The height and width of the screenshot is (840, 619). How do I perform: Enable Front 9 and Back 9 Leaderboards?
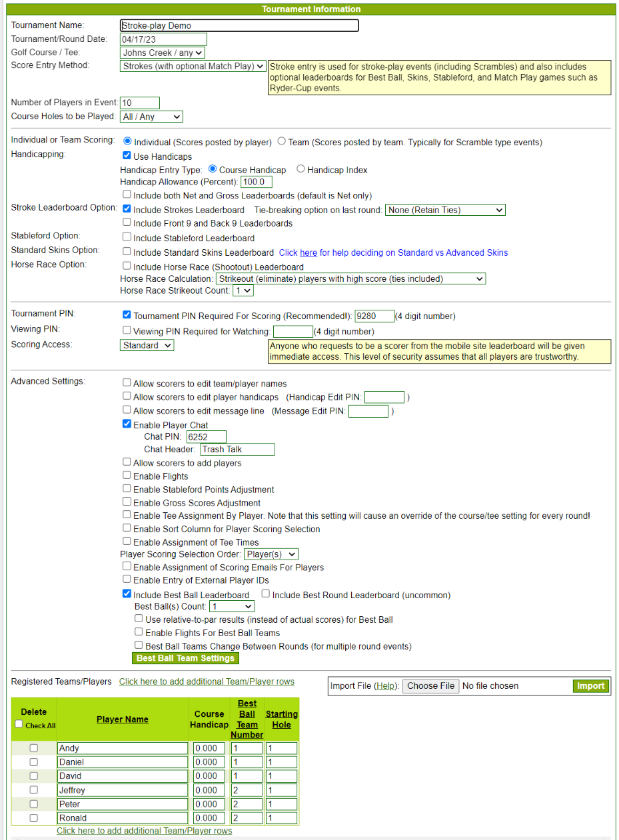point(127,222)
